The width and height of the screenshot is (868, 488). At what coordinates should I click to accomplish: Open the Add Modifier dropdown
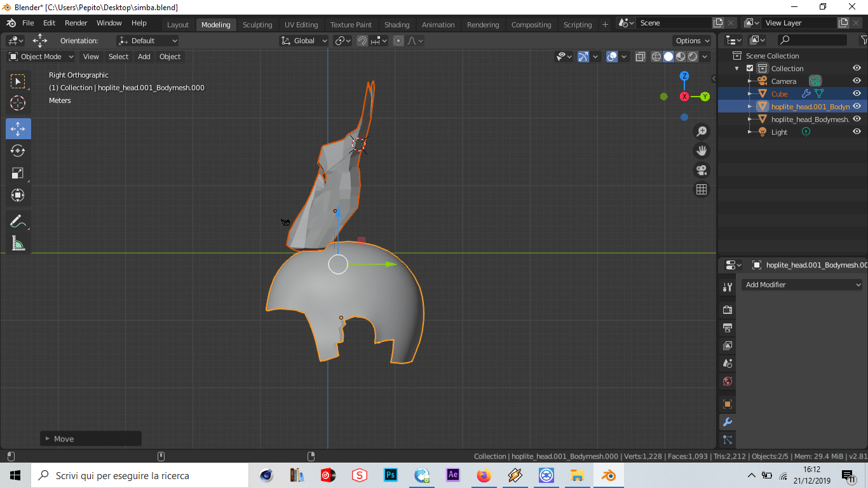(802, 285)
